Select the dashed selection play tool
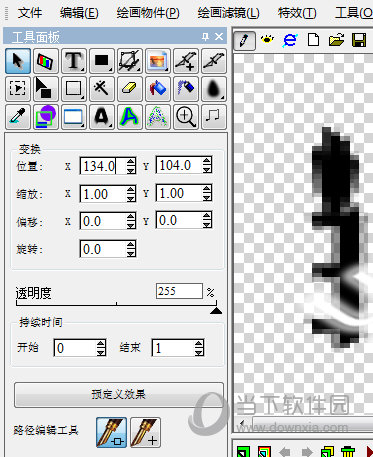This screenshot has width=373, height=457. tap(18, 89)
